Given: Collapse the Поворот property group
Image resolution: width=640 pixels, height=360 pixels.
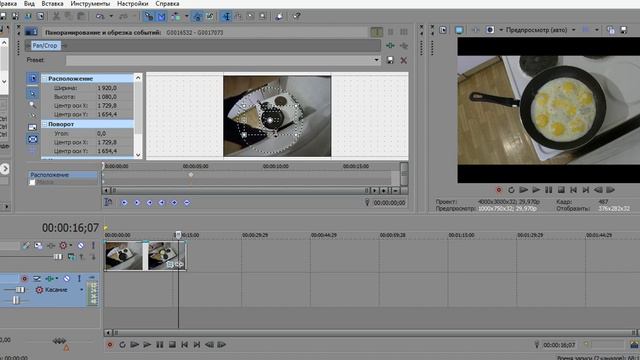Looking at the screenshot, I should click(44, 124).
